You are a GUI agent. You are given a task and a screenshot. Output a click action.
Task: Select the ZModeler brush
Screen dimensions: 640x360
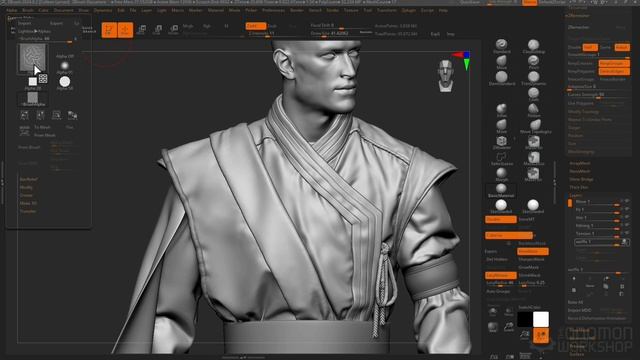click(502, 142)
